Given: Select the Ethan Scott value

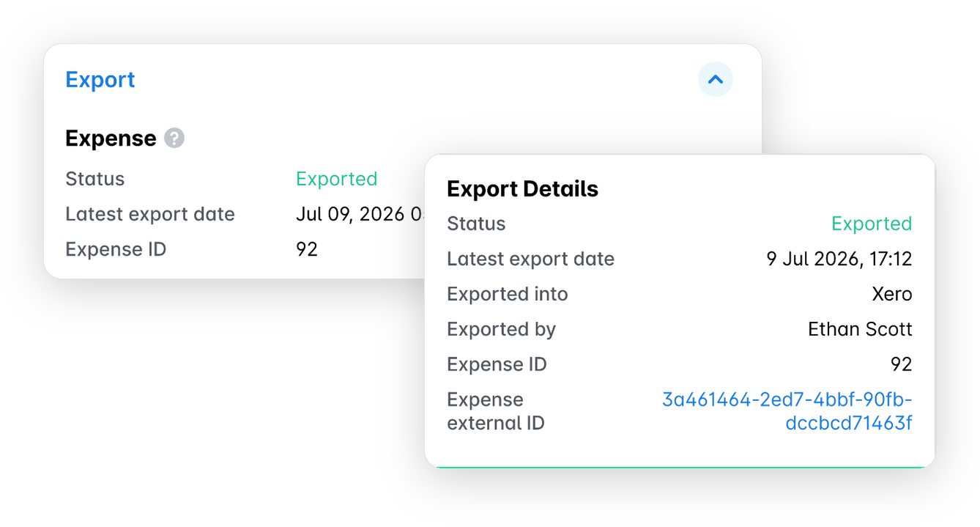Looking at the screenshot, I should pyautogui.click(x=860, y=329).
